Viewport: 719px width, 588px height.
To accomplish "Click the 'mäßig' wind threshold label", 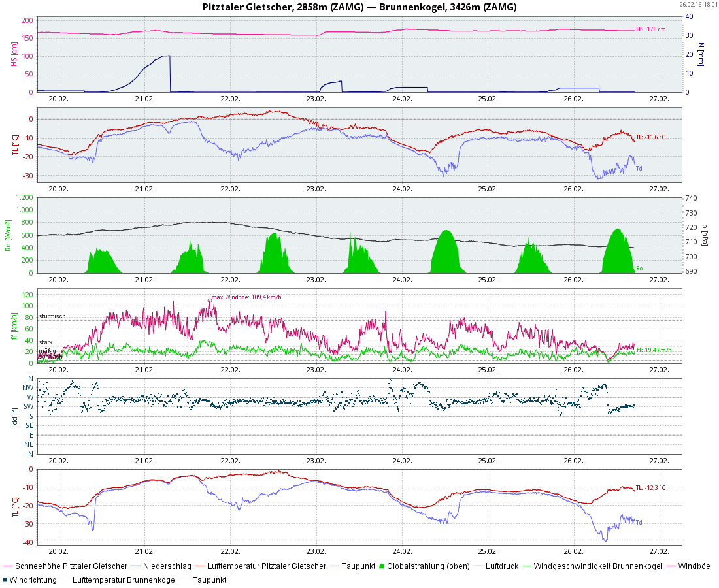I will coord(47,351).
